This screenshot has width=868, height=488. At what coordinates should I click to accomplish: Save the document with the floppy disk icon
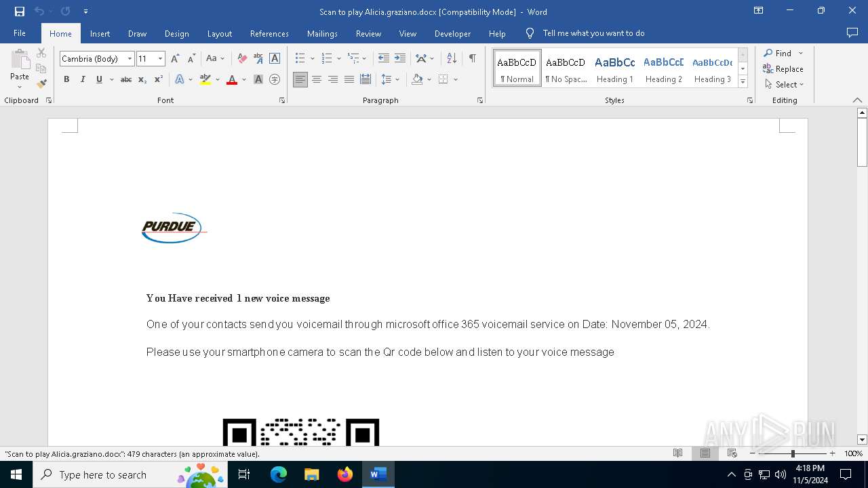(x=20, y=12)
